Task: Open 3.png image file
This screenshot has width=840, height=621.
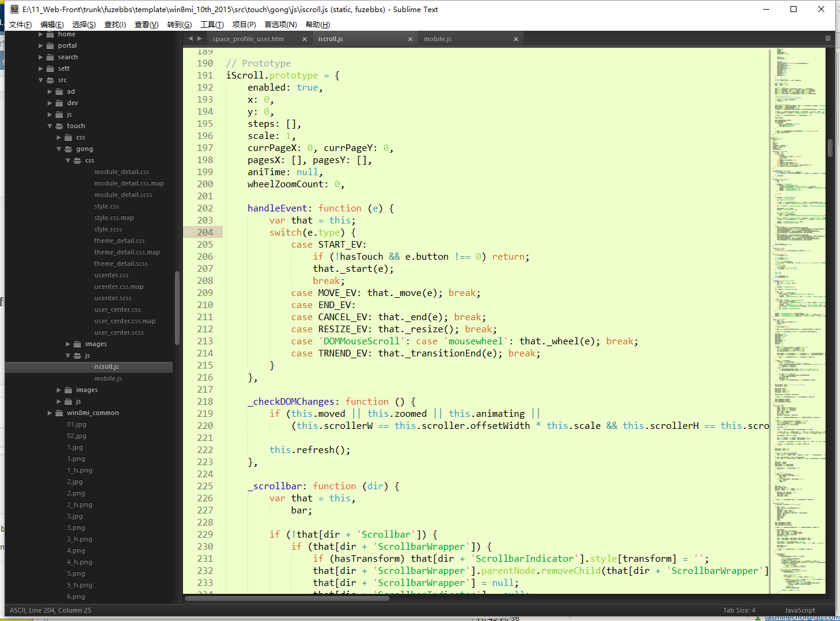Action: point(76,527)
